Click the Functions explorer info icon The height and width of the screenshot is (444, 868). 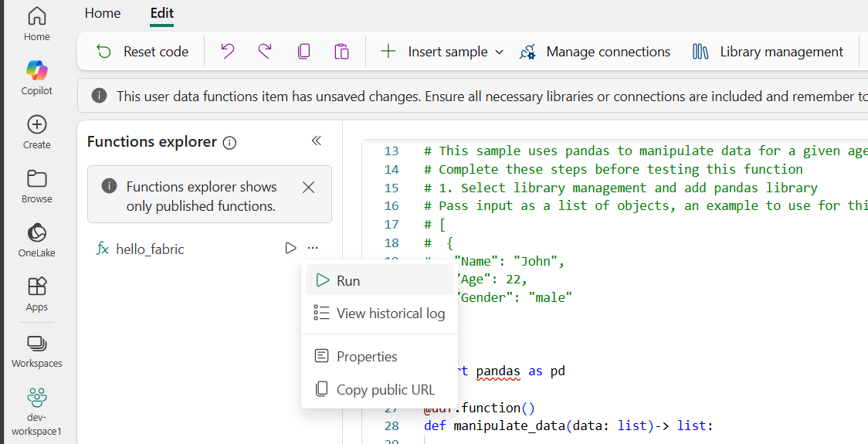tap(229, 143)
